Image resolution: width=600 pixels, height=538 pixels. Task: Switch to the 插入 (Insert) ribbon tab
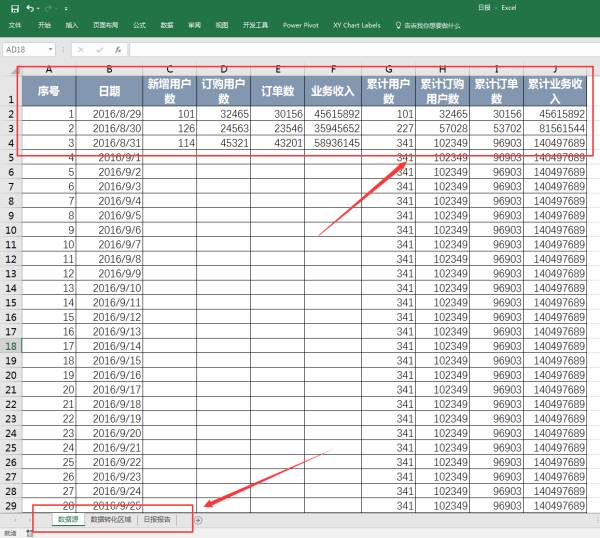click(71, 25)
